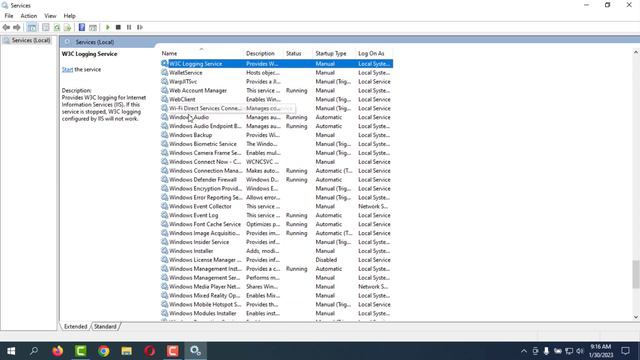Show hidden system tray icons
The image size is (640, 360).
click(524, 351)
